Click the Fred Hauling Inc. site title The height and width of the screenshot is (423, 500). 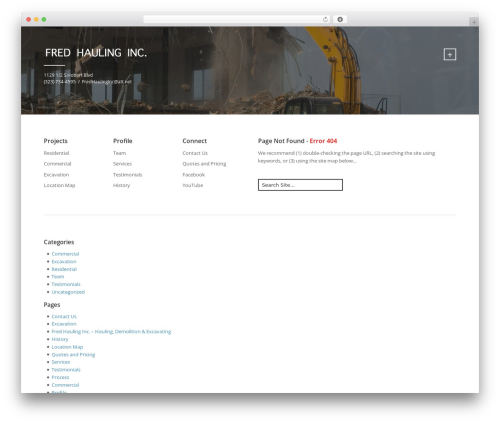pyautogui.click(x=96, y=53)
